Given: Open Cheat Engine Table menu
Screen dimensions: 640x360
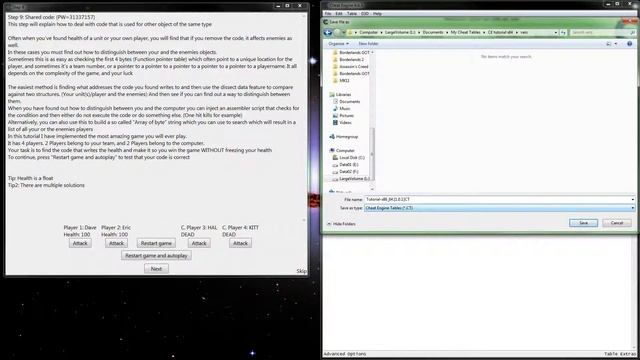Looking at the screenshot, I should tap(351, 14).
